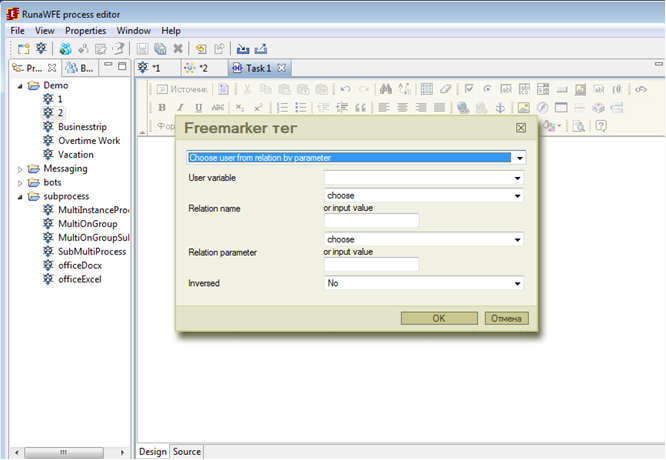The image size is (666, 460).
Task: Open the Inversed dropdown showing No
Action: [x=424, y=284]
